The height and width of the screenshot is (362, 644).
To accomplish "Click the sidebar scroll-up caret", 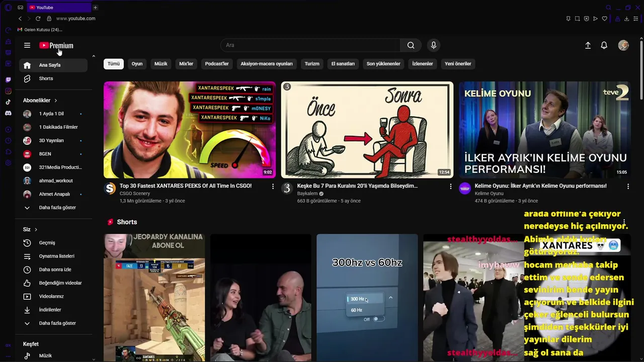I will click(94, 56).
